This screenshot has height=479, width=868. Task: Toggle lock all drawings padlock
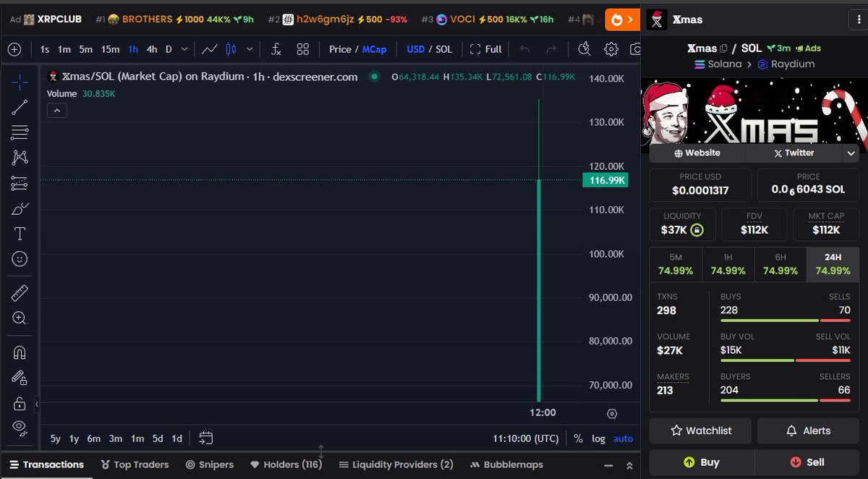[x=20, y=403]
